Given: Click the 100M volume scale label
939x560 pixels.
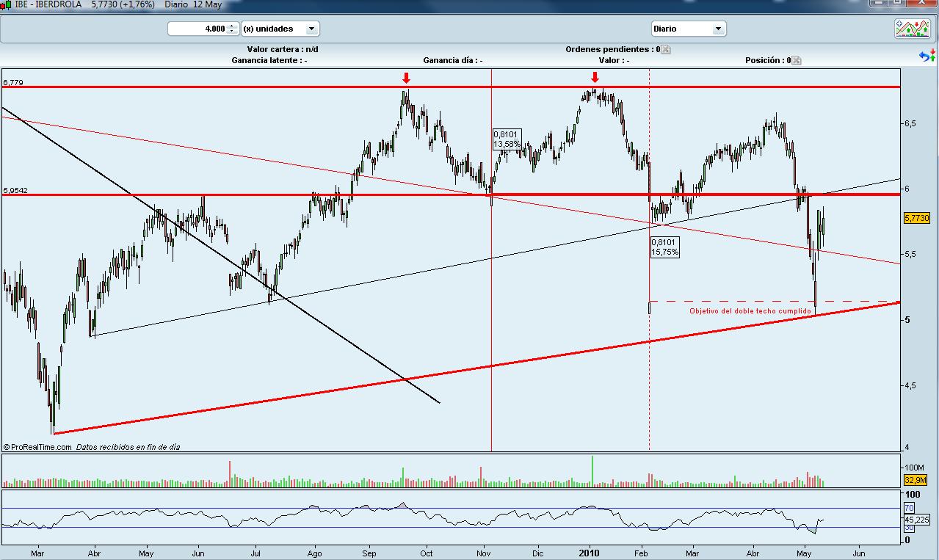Looking at the screenshot, I should click(x=914, y=467).
